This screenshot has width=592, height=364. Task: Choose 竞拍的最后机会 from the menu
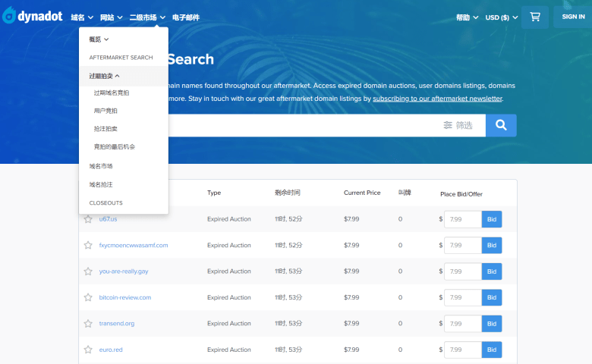(115, 146)
